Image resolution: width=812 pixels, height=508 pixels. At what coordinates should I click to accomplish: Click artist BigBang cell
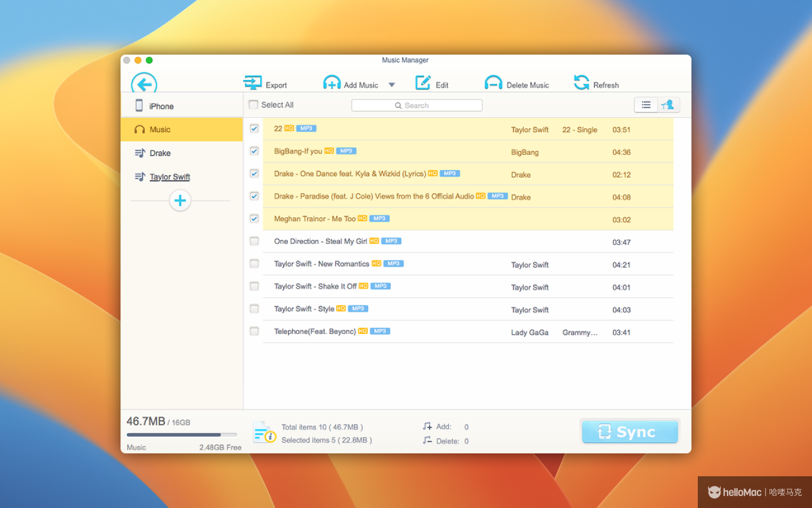[x=525, y=152]
